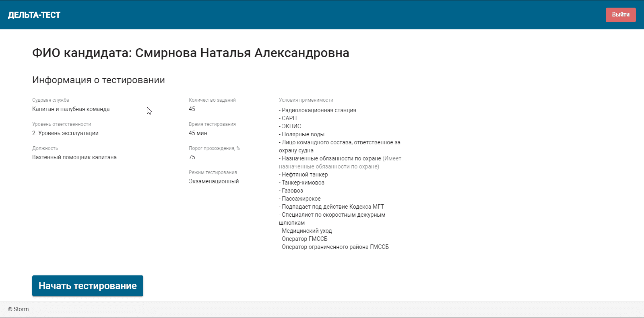Viewport: 644px width, 318px height.
Task: Click the 45 мин testing time value
Action: pyautogui.click(x=198, y=133)
